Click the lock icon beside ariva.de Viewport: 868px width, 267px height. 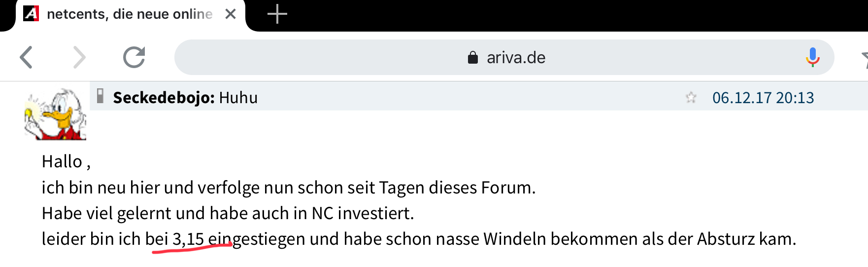click(x=472, y=58)
